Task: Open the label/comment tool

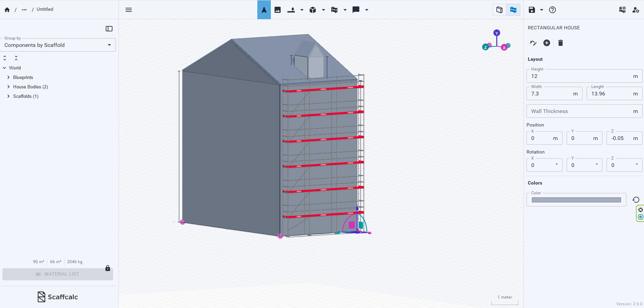Action: 356,10
